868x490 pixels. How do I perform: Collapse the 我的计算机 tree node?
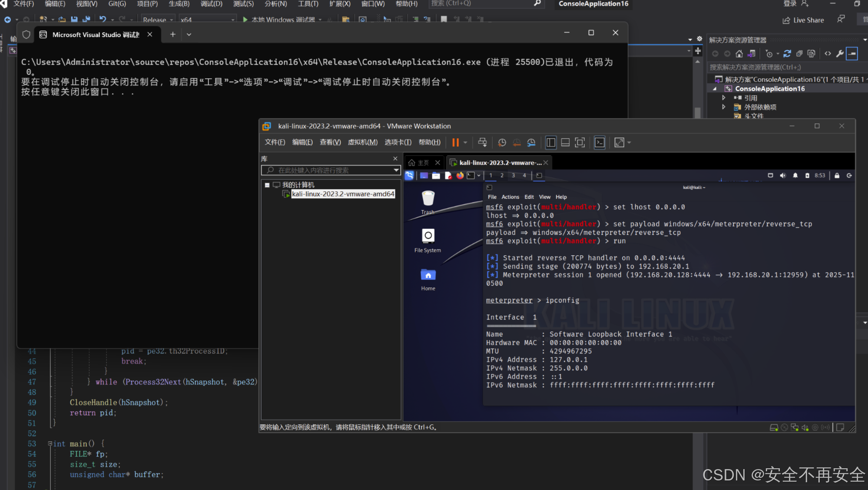point(267,185)
